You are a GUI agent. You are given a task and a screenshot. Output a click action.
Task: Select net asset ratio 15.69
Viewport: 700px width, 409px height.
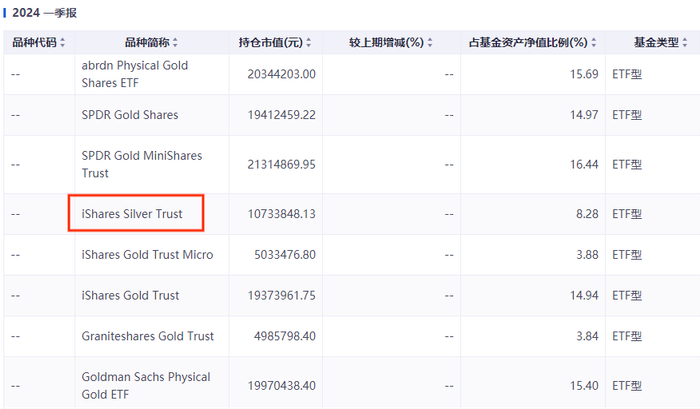[x=584, y=74]
